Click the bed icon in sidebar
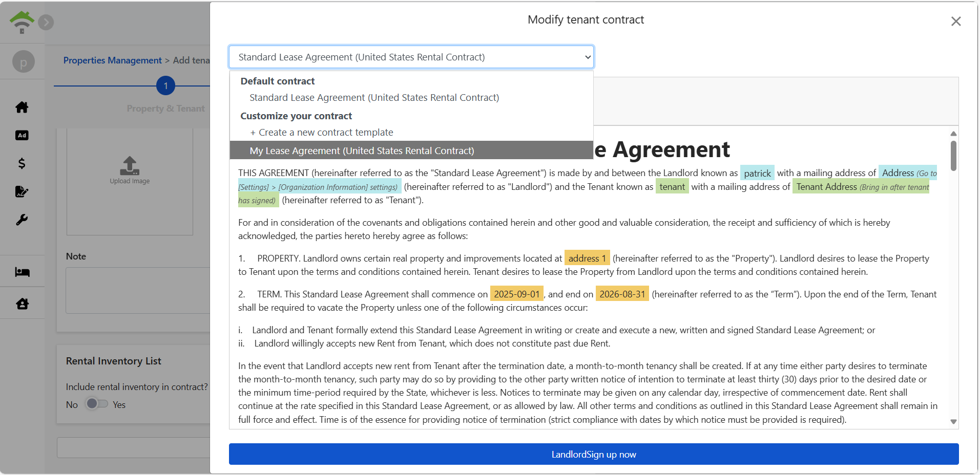Viewport: 980px width, 475px height. click(22, 272)
